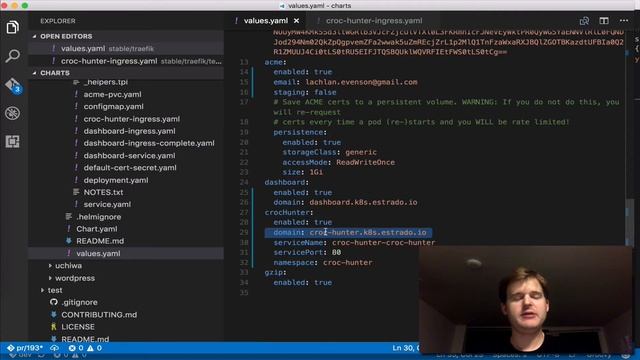Viewport: 640px width, 360px height.
Task: Open acme-pvc.yaml in the file tree
Action: (x=112, y=94)
